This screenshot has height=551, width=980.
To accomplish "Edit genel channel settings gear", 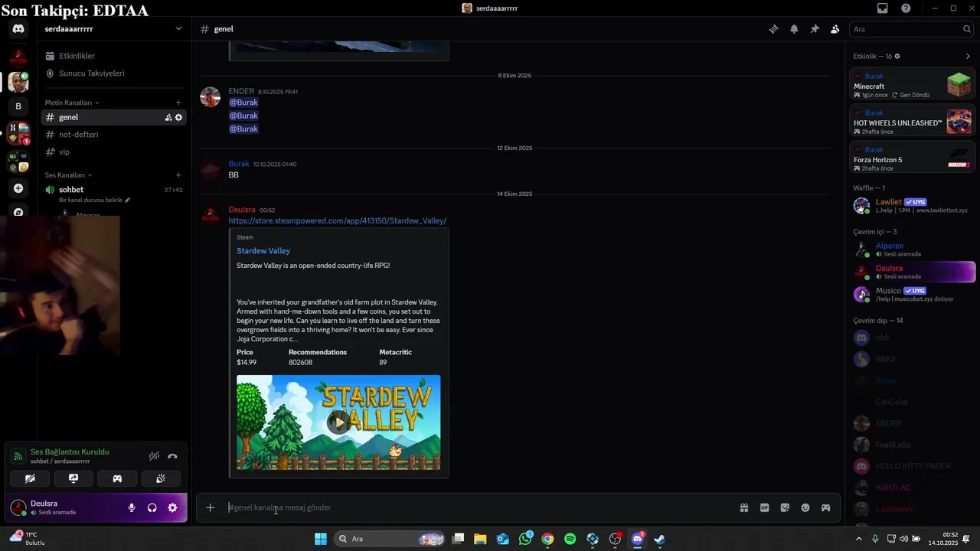I will [x=178, y=117].
